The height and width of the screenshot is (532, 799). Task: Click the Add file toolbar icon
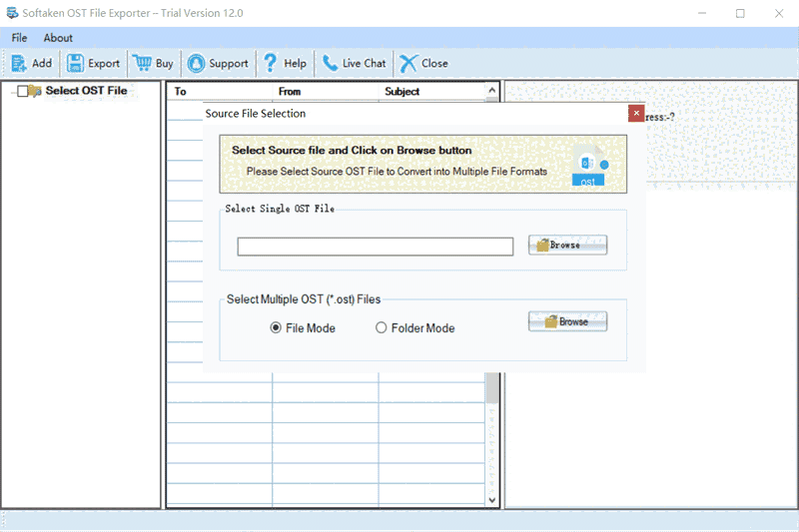[18, 63]
